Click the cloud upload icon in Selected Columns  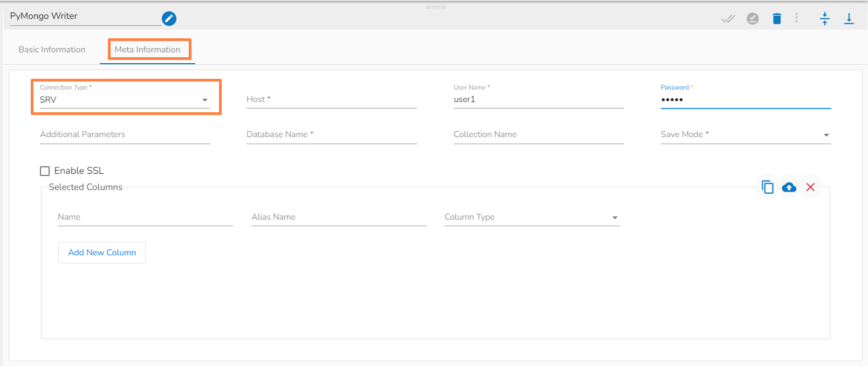[x=789, y=187]
